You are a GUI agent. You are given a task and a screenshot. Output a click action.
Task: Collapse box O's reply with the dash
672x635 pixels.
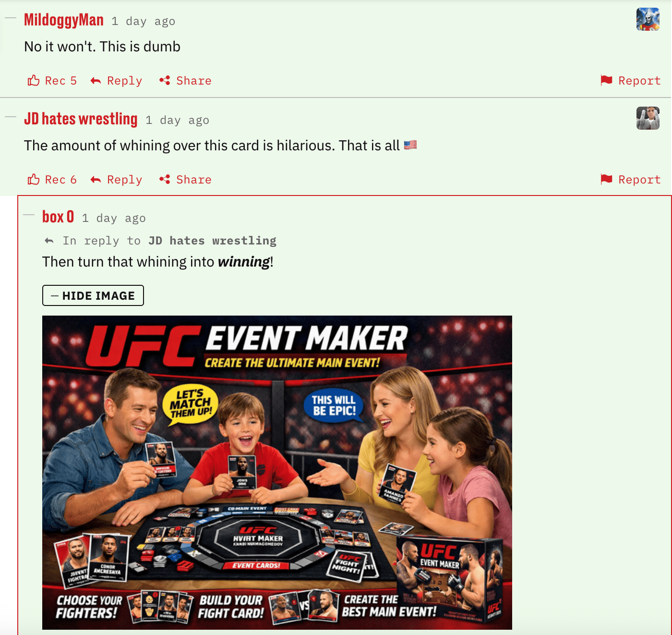29,215
